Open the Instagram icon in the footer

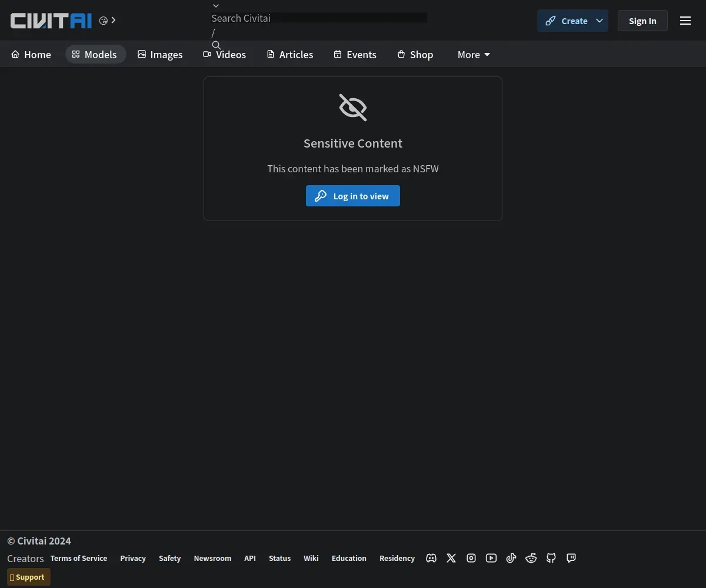[x=471, y=558]
